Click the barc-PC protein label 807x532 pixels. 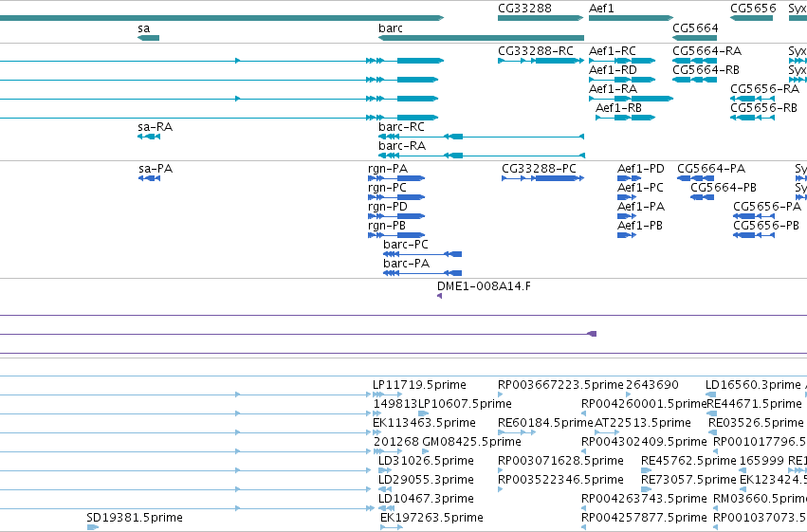[x=406, y=245]
